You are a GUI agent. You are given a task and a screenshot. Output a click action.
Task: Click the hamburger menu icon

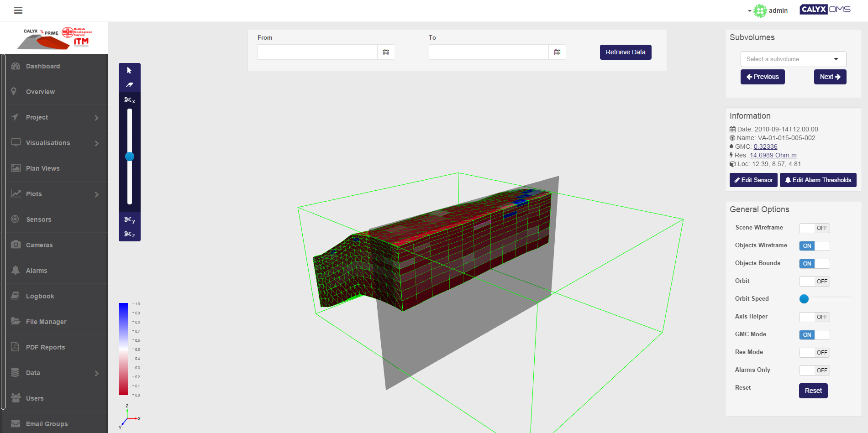coord(18,10)
